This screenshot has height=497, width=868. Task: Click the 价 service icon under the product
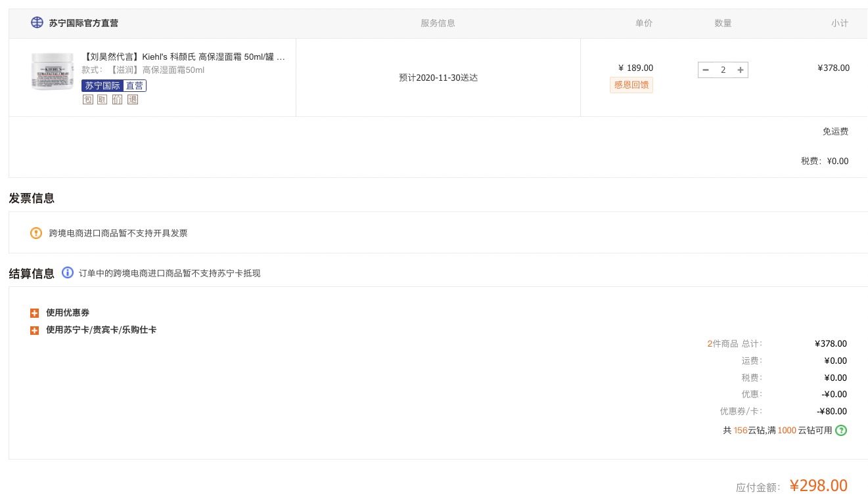click(117, 100)
